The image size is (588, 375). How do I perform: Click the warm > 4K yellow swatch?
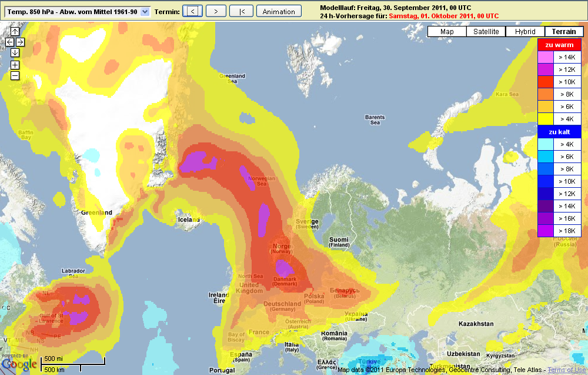[546, 119]
